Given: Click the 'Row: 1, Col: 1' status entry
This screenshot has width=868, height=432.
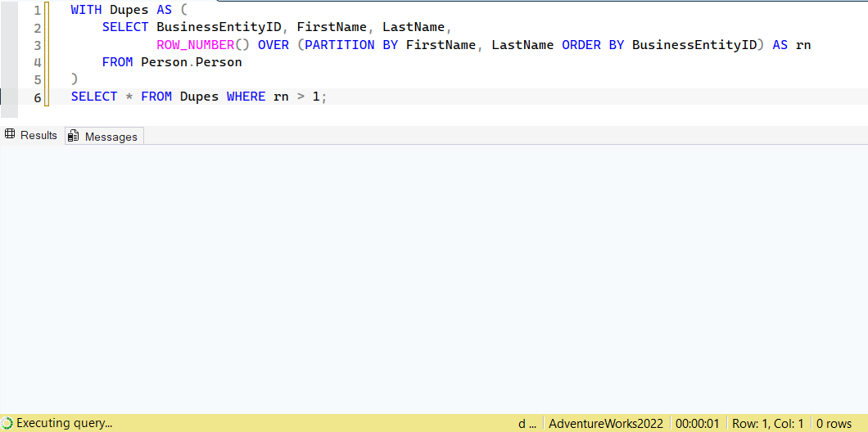Looking at the screenshot, I should coord(767,424).
